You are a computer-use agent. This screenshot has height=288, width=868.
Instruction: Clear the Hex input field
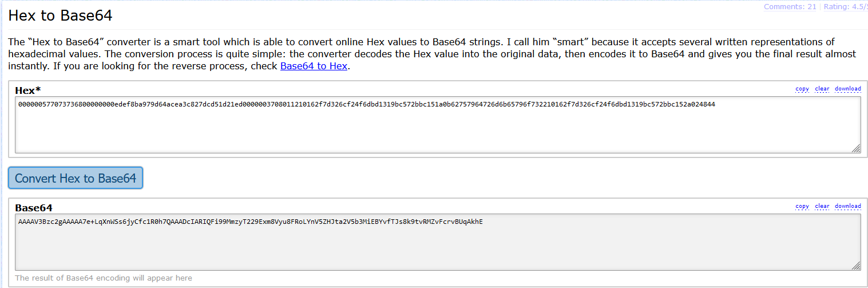pos(822,89)
